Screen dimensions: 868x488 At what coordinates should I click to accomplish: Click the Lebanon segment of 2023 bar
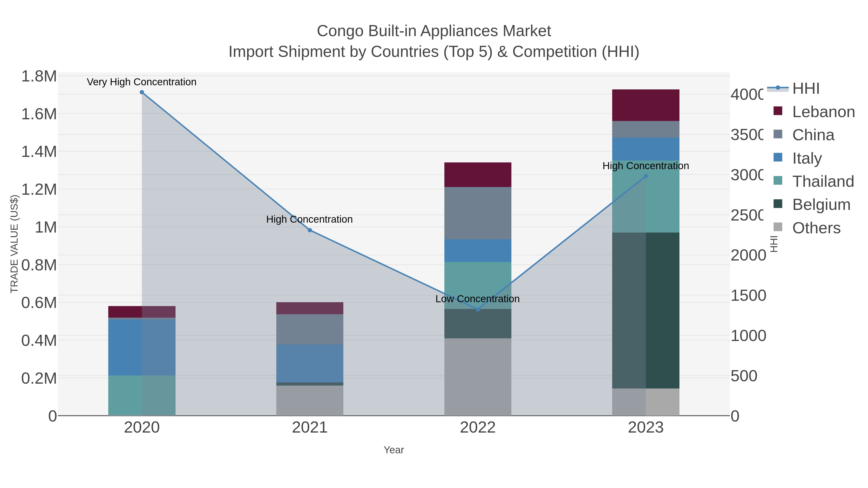[646, 105]
